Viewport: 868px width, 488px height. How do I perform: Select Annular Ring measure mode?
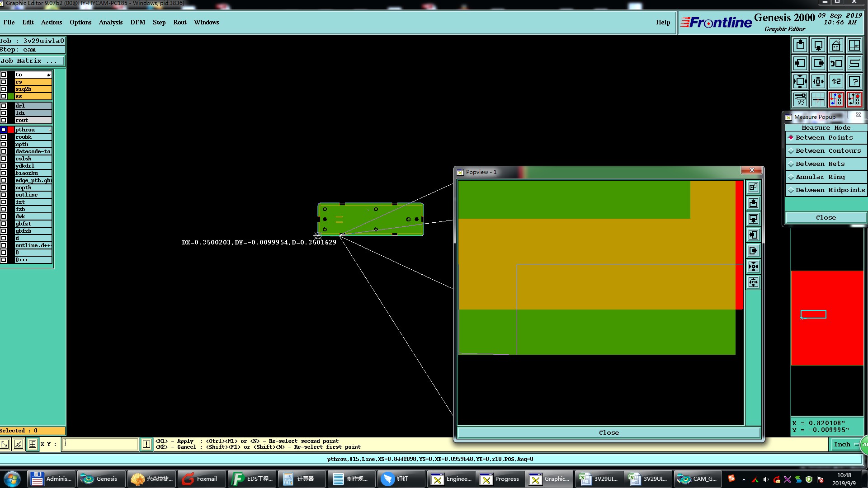click(820, 177)
